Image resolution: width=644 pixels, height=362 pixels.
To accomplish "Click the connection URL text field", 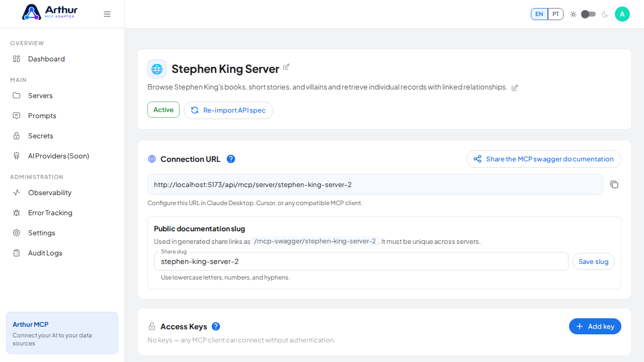I will (375, 185).
